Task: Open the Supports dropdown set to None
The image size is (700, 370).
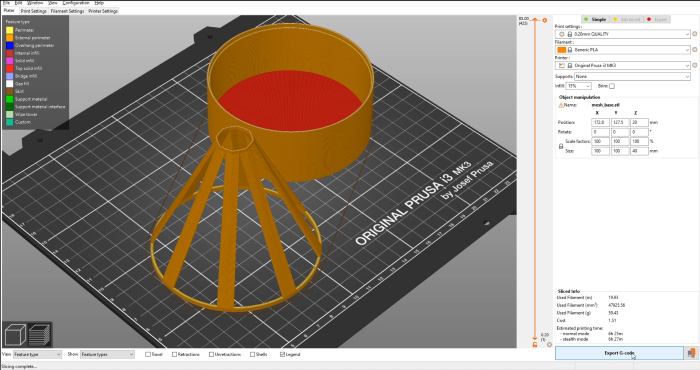Action: click(633, 76)
